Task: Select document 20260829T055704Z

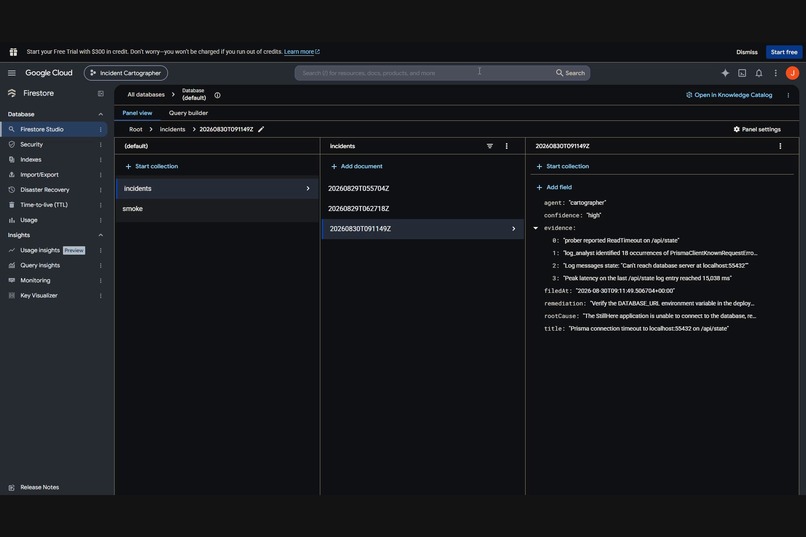Action: click(x=423, y=189)
